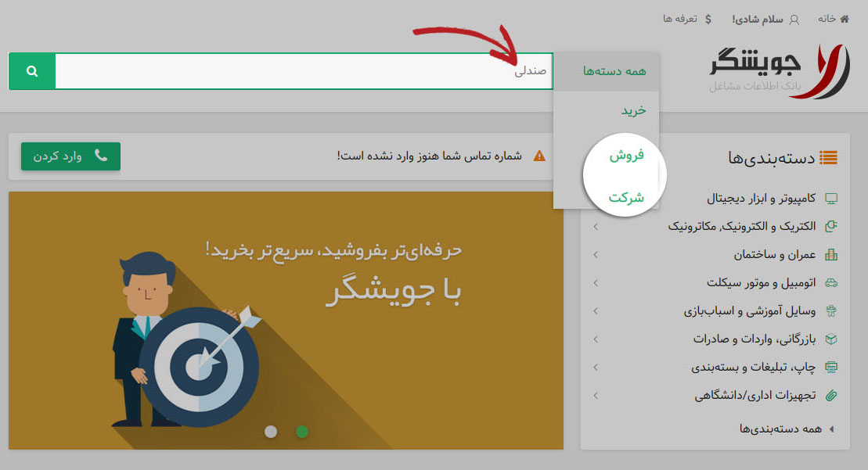868x470 pixels.
Task: Expand عمران و ساختمان category chevron
Action: (x=596, y=255)
